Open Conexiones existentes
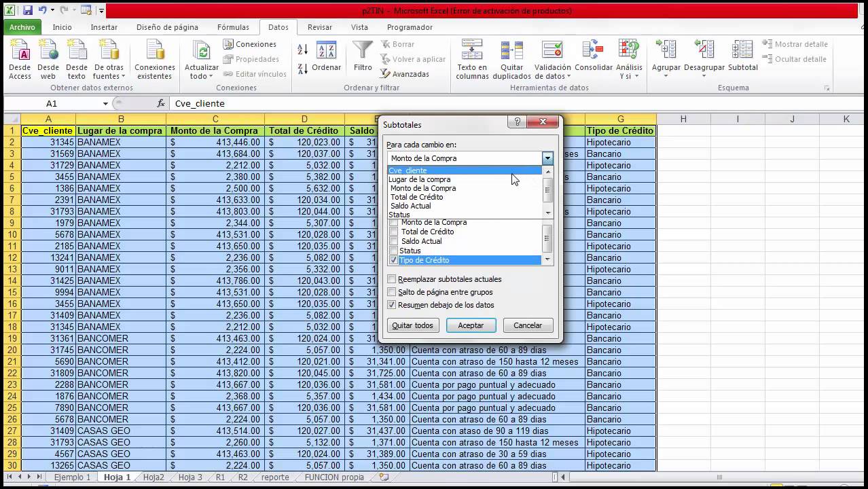The height and width of the screenshot is (489, 868). 155,60
